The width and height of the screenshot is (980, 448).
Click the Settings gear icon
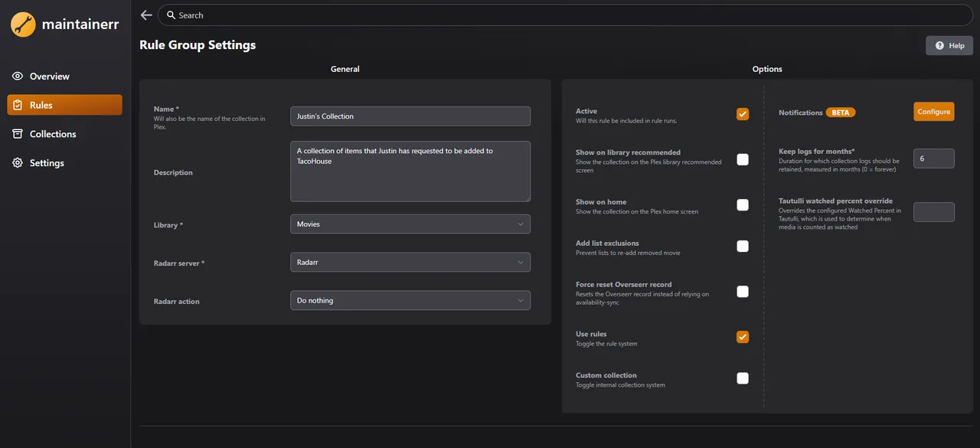coord(17,162)
